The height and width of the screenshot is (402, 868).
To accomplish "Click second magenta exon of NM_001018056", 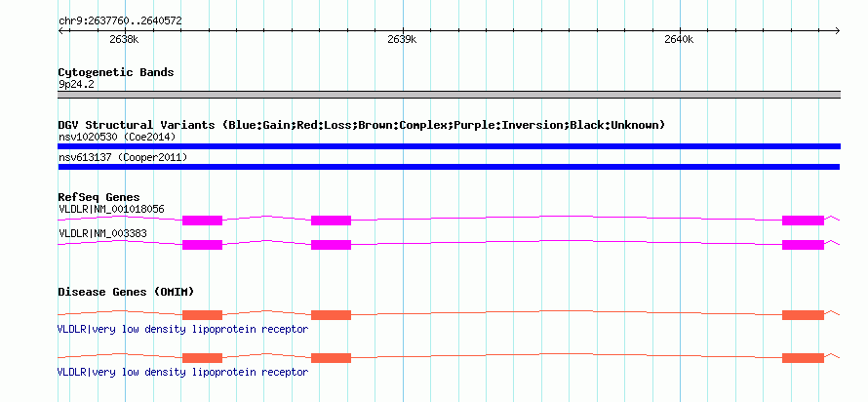I will [x=331, y=221].
